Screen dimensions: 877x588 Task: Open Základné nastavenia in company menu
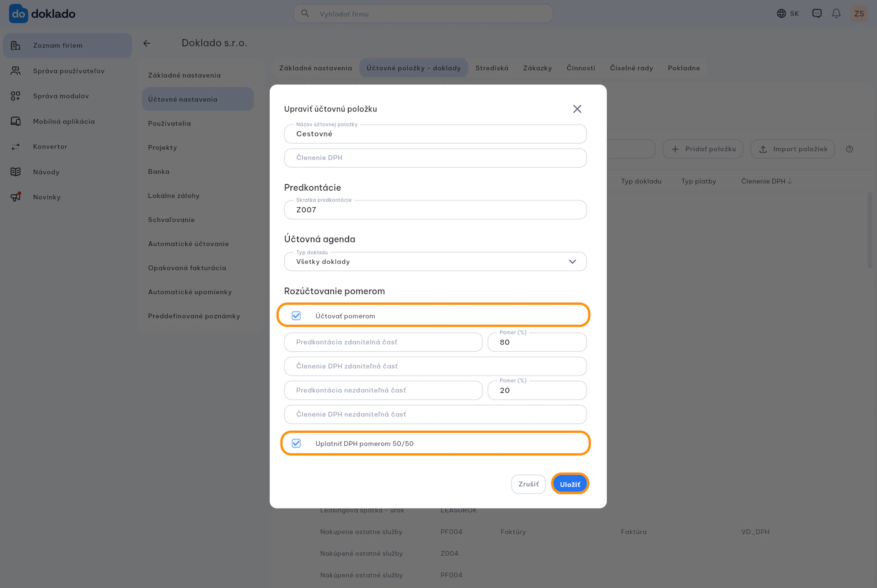(x=198, y=75)
